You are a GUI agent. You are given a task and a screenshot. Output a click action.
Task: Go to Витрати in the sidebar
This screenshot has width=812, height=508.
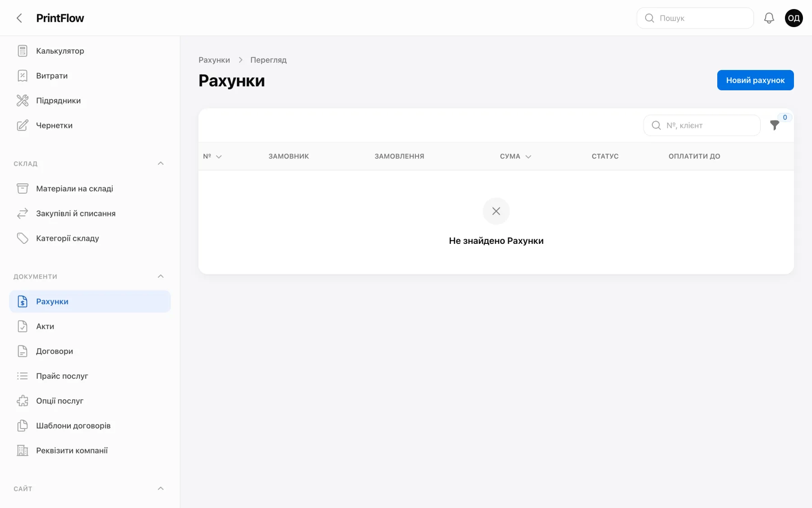point(90,76)
